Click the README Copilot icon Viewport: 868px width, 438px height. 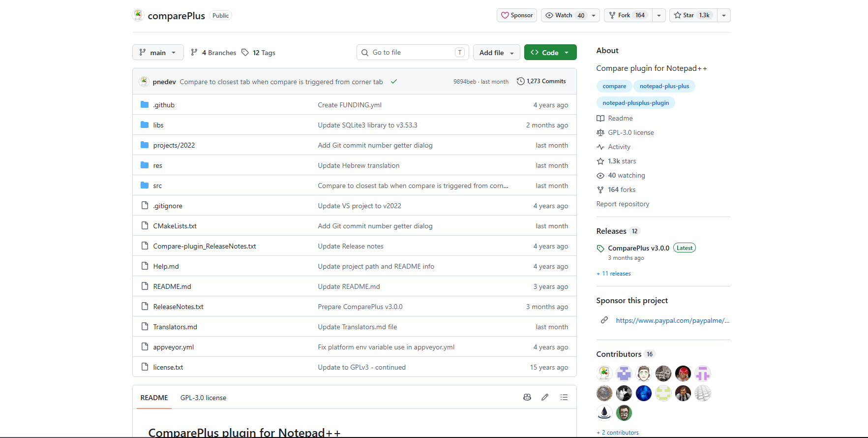(x=527, y=397)
